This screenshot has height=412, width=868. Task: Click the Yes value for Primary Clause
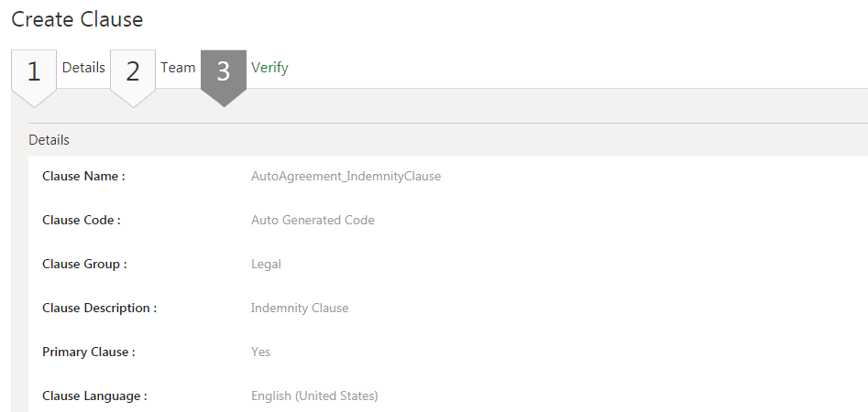(x=260, y=352)
